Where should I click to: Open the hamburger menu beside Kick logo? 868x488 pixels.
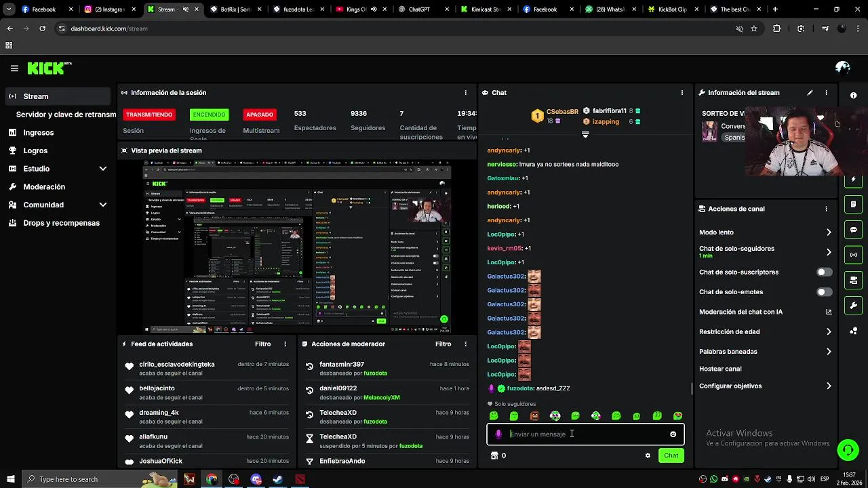tap(14, 68)
